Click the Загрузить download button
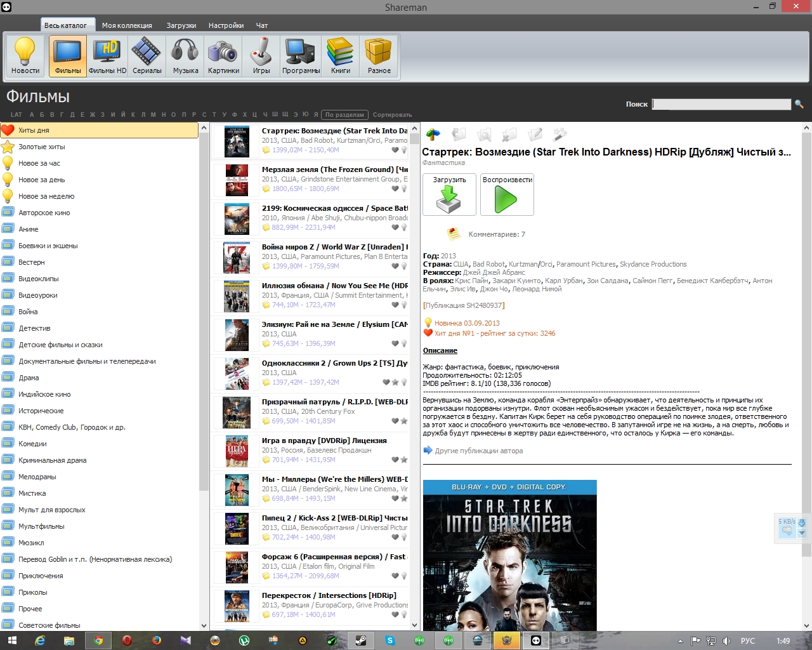 click(449, 195)
